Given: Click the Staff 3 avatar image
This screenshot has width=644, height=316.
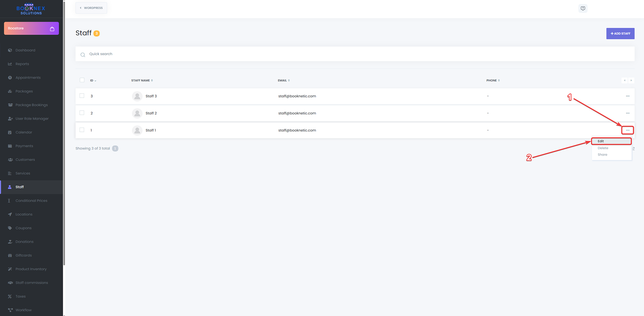Looking at the screenshot, I should [x=137, y=96].
